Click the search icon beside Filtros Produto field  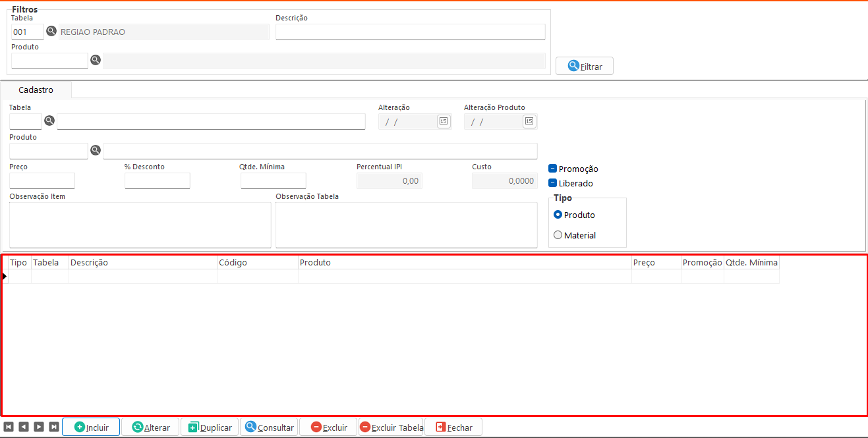(96, 61)
